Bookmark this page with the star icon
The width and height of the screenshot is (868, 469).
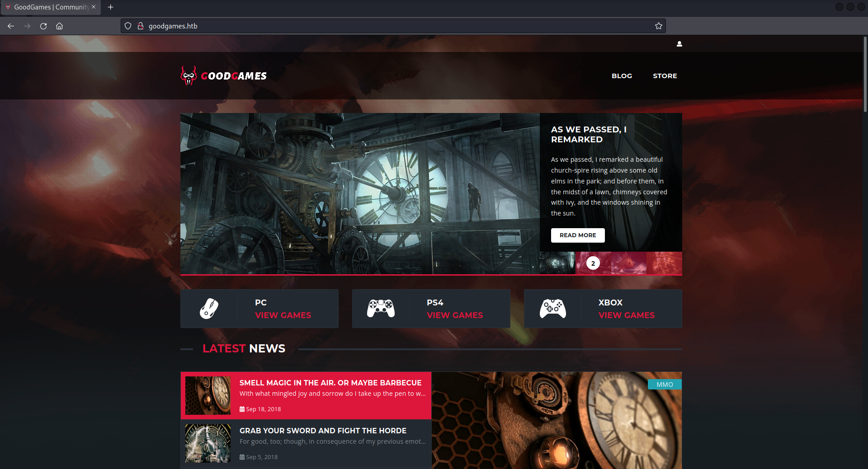pyautogui.click(x=658, y=26)
